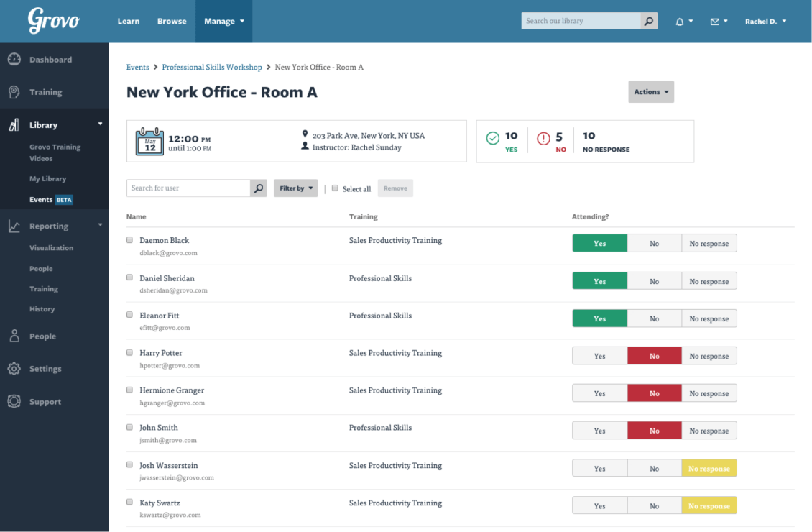Enable the Select all checkbox
Viewport: 812px width, 532px height.
(335, 188)
